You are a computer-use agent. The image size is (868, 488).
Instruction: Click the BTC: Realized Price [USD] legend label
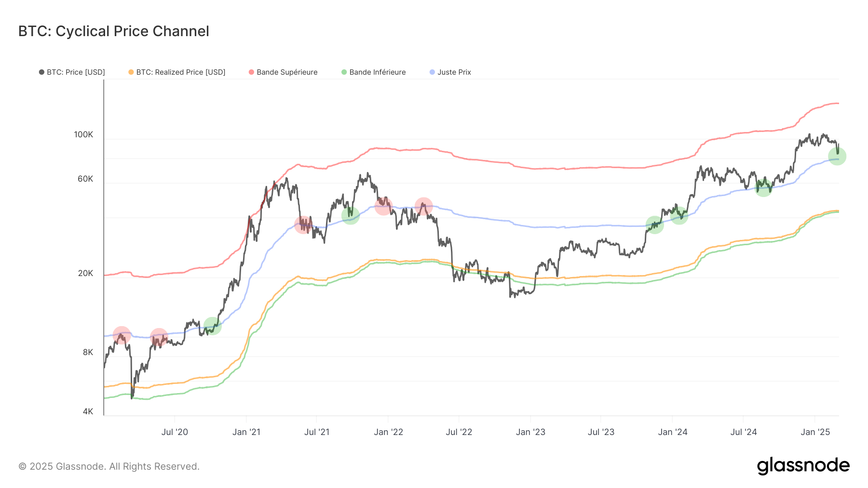(x=180, y=72)
